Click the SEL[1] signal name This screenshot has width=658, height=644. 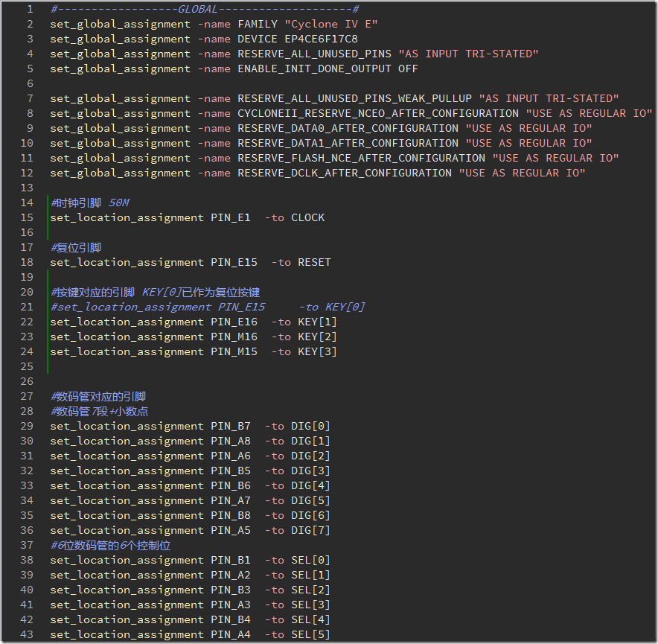tap(310, 576)
